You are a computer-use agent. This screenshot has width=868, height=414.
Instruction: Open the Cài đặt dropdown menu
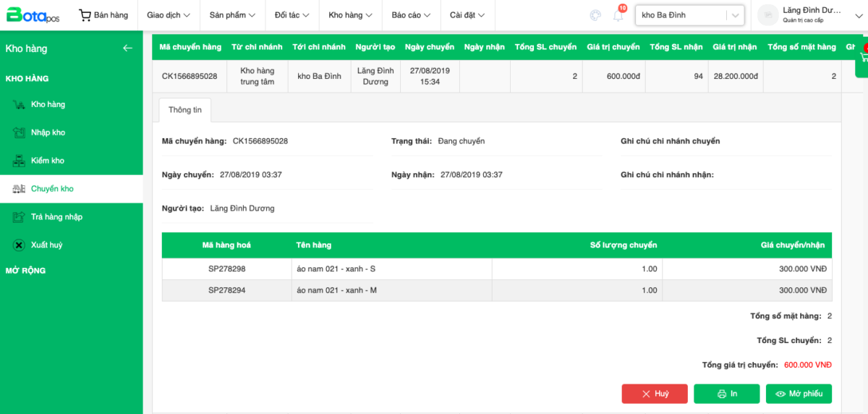pyautogui.click(x=467, y=15)
